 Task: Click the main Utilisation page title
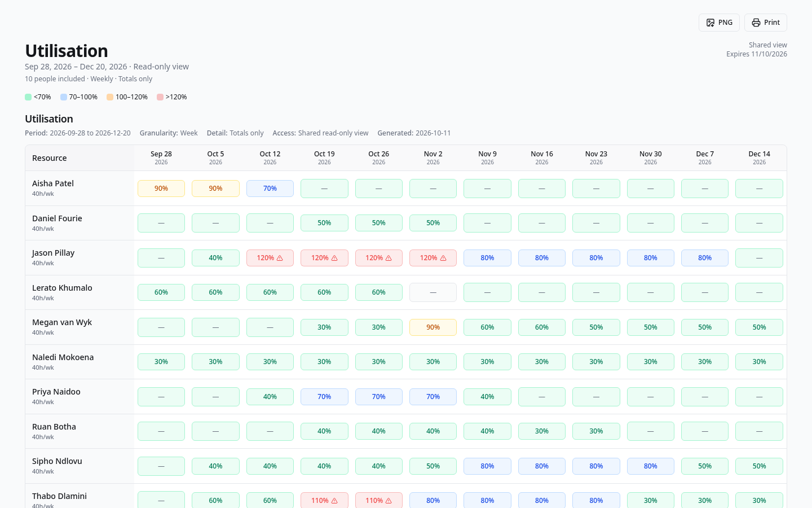coord(67,51)
